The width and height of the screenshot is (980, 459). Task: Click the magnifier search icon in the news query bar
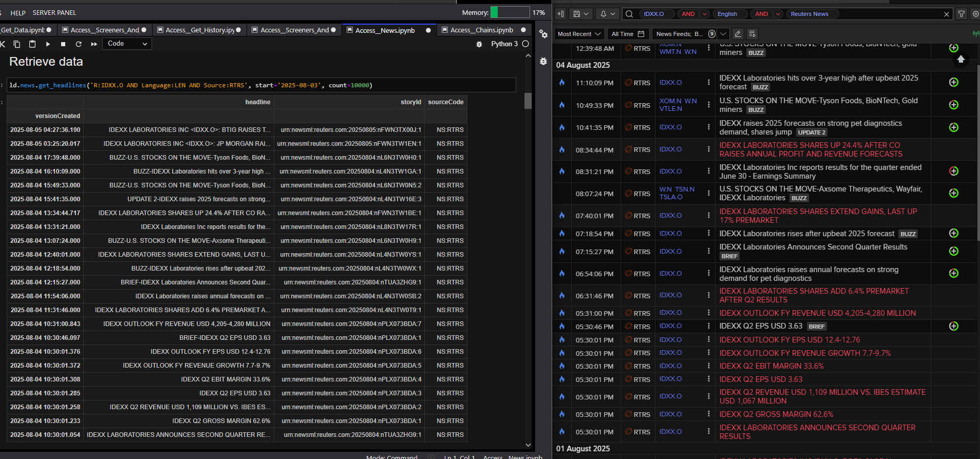(629, 14)
